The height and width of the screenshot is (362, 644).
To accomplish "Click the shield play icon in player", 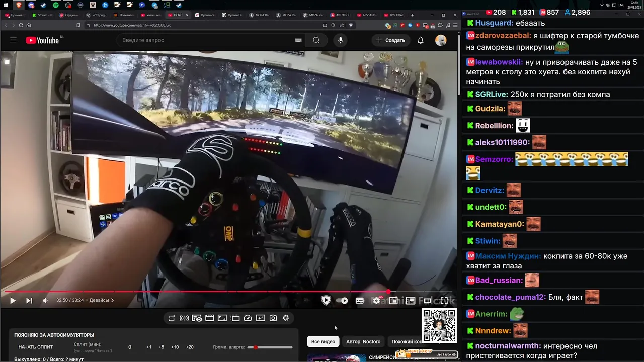I will (x=326, y=301).
